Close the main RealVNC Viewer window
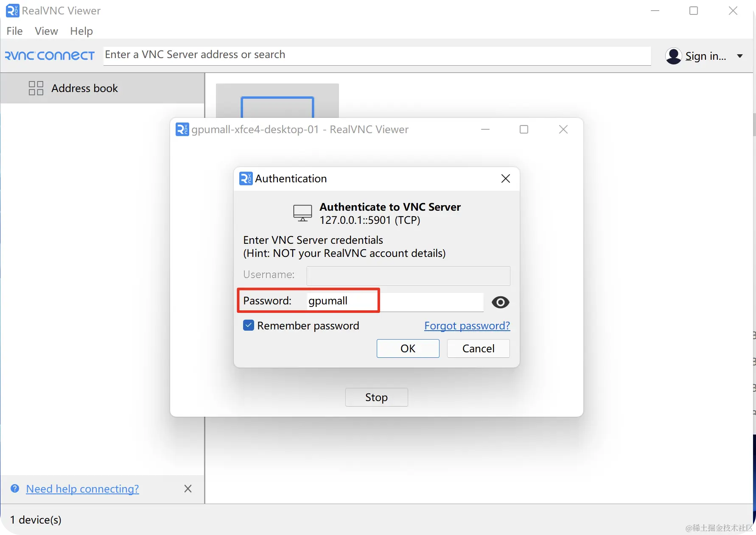This screenshot has width=756, height=535. (733, 11)
